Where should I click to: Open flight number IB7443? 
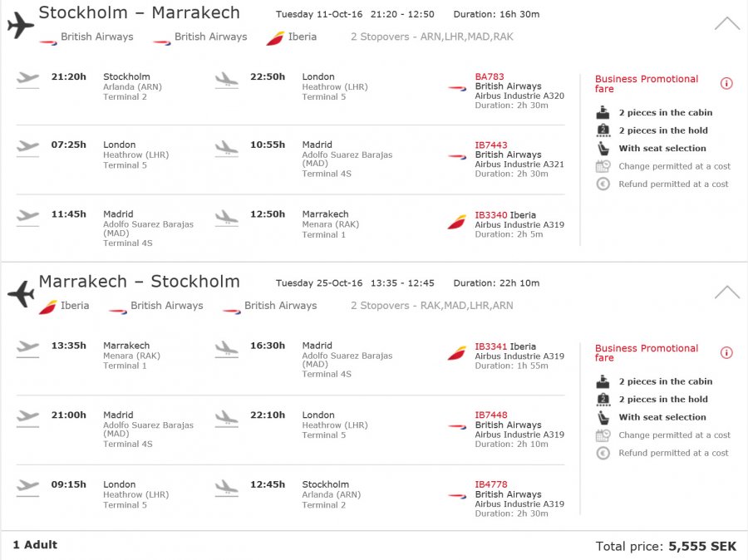coord(491,145)
